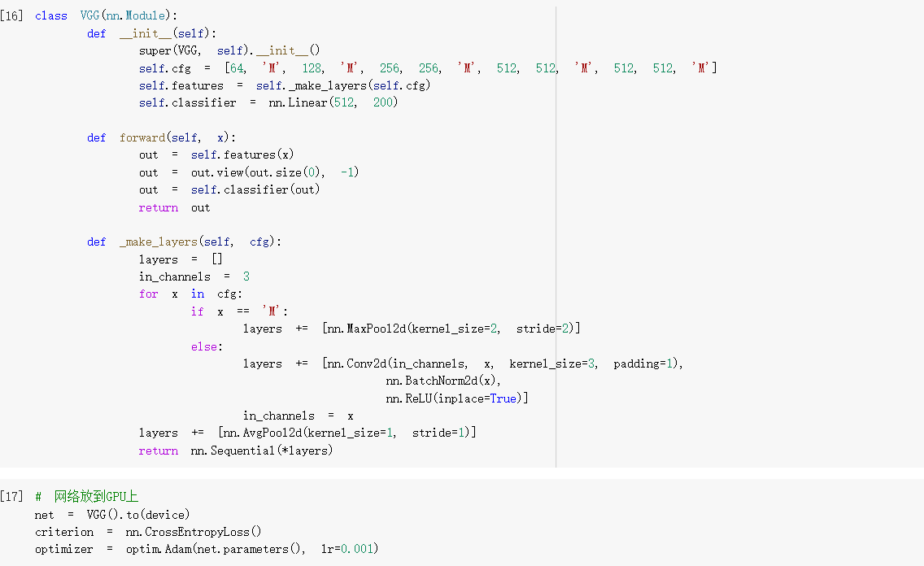Click the 'nn.BatchNorm2d(x),' line
The image size is (924, 566).
[x=443, y=381]
